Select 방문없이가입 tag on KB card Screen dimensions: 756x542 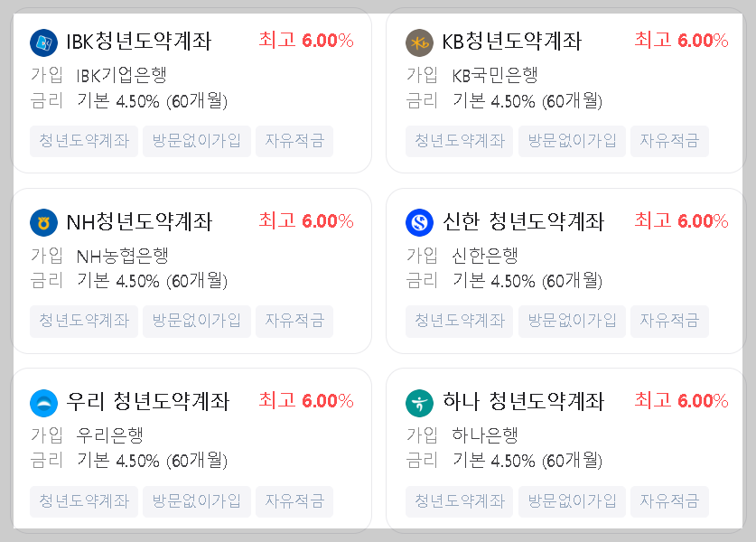click(572, 141)
